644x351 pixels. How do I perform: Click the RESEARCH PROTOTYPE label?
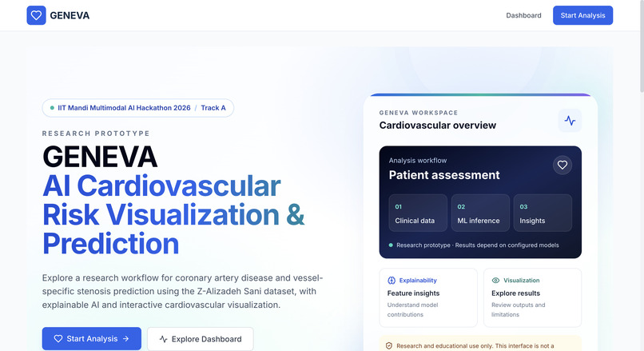96,134
